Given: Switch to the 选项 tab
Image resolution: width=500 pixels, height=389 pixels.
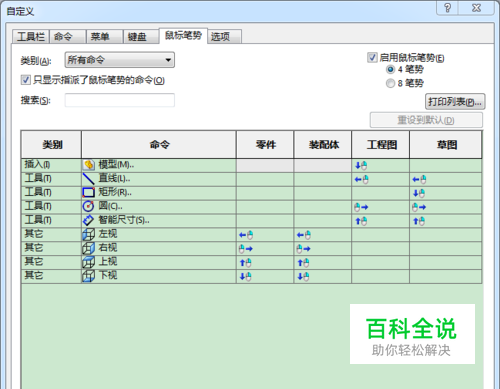Looking at the screenshot, I should pyautogui.click(x=225, y=36).
